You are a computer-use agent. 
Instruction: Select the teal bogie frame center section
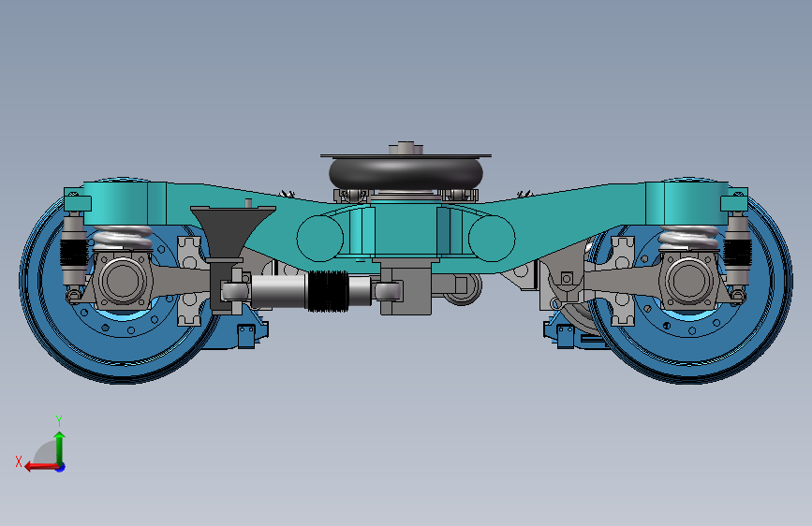(x=406, y=229)
